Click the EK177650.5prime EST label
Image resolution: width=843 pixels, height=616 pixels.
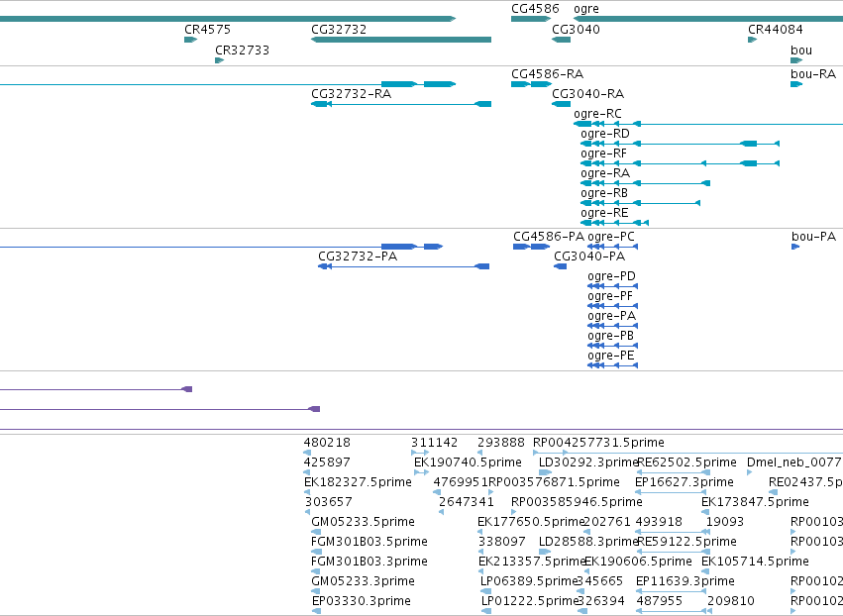pyautogui.click(x=531, y=523)
